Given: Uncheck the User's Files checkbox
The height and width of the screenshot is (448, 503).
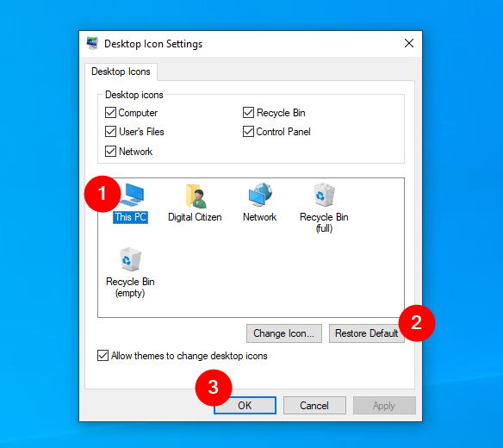Looking at the screenshot, I should (x=110, y=132).
